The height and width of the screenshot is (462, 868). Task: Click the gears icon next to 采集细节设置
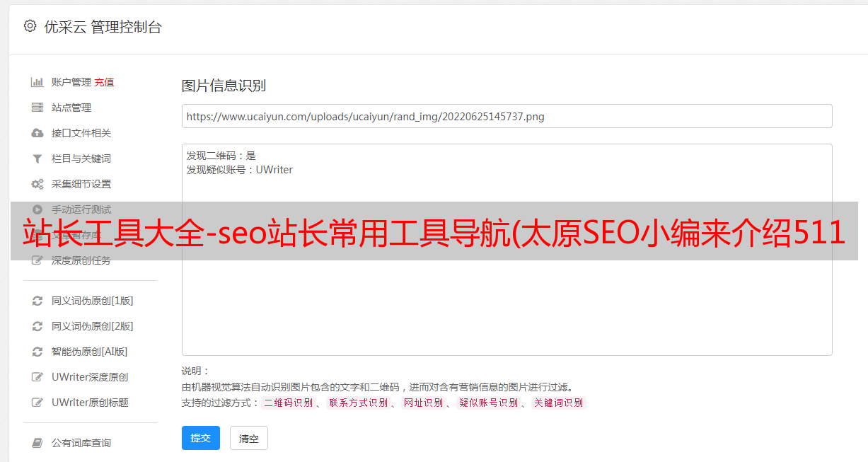(37, 184)
